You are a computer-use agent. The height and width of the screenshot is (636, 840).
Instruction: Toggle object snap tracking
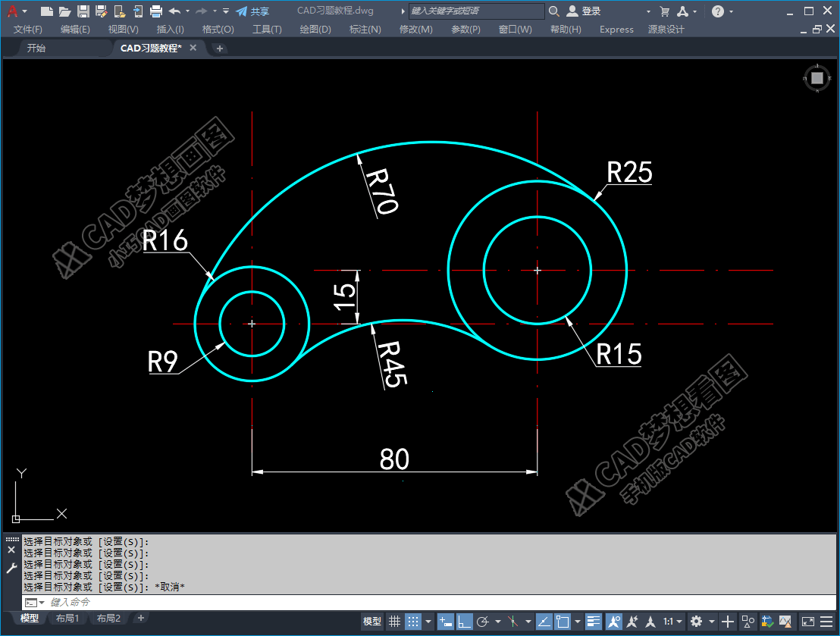click(x=544, y=622)
